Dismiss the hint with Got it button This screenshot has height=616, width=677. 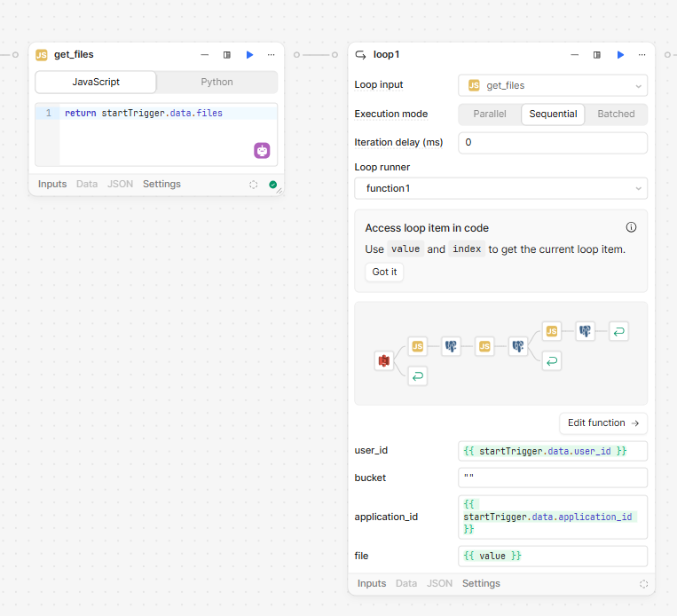pos(384,272)
